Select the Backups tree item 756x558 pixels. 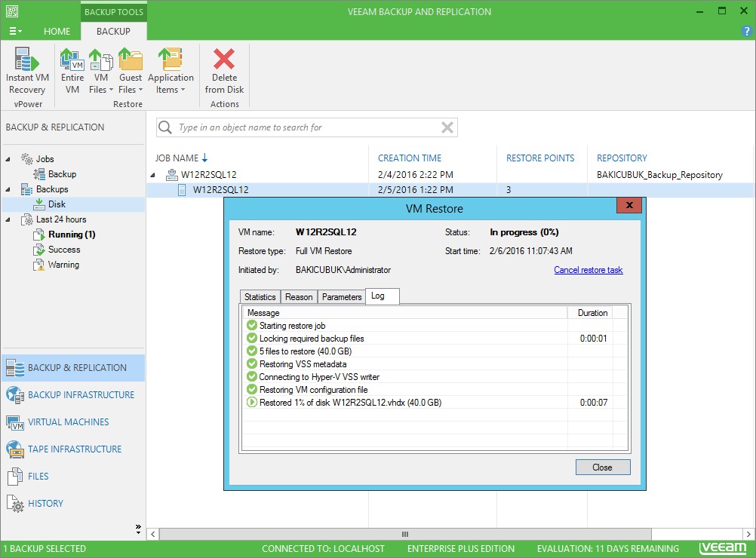tap(51, 189)
